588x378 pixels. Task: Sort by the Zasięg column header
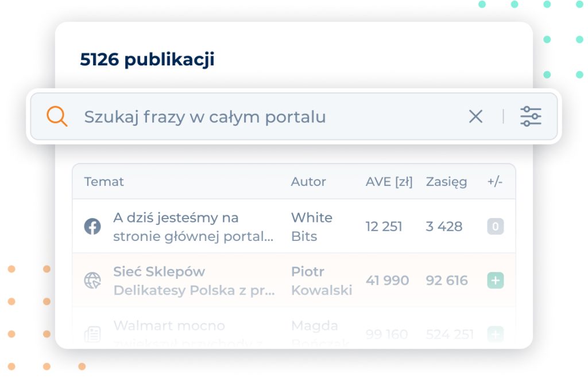(x=446, y=182)
